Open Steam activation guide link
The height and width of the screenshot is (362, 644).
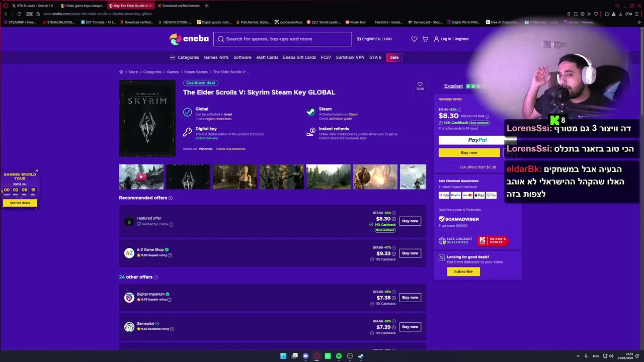[340, 119]
